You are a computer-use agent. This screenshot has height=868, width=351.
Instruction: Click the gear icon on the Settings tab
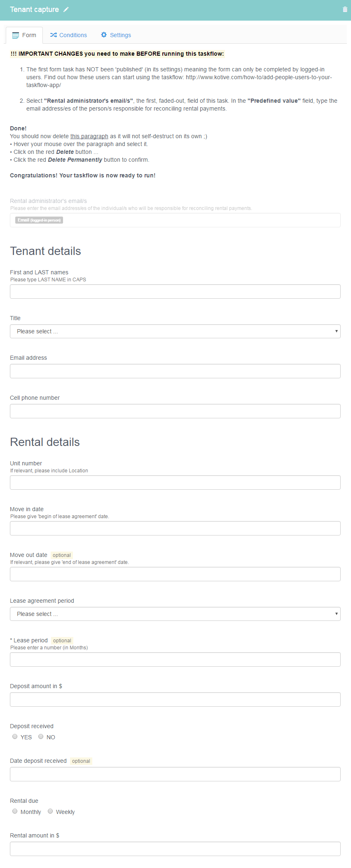click(x=104, y=35)
